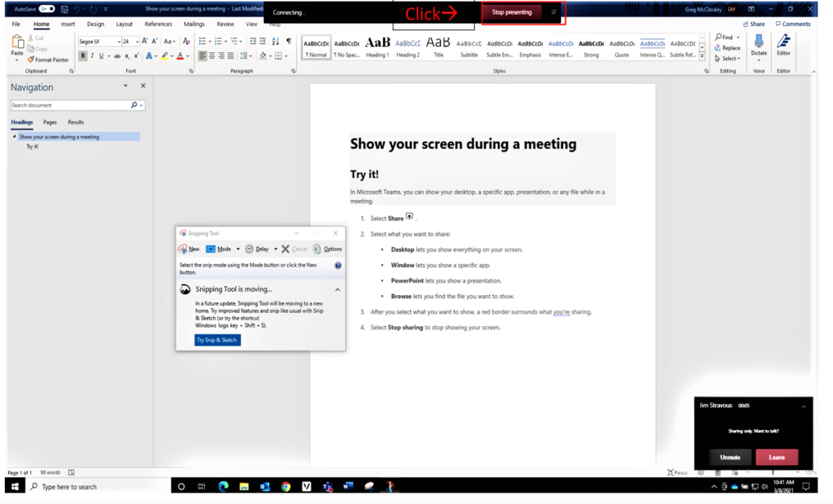Open the Editor pane
Viewport: 833px width, 504px height.
click(x=783, y=46)
